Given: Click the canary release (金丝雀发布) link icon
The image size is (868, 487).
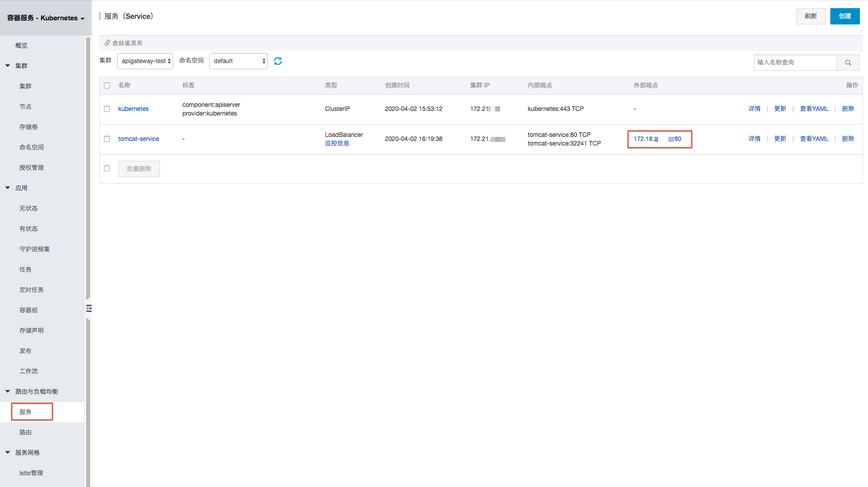Looking at the screenshot, I should pos(107,43).
